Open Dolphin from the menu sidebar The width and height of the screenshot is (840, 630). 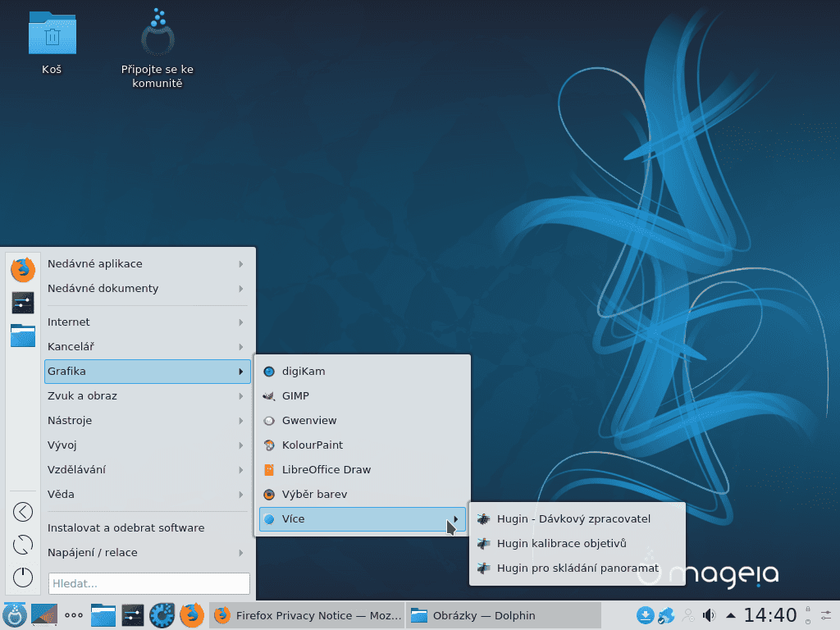(22, 336)
